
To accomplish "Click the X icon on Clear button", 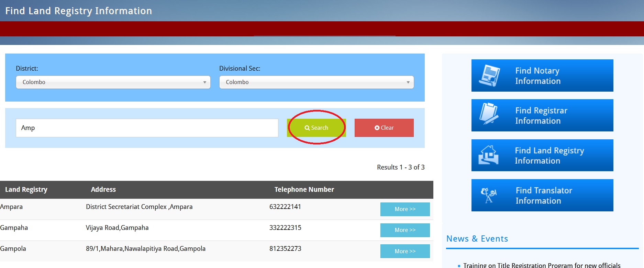I will 377,128.
